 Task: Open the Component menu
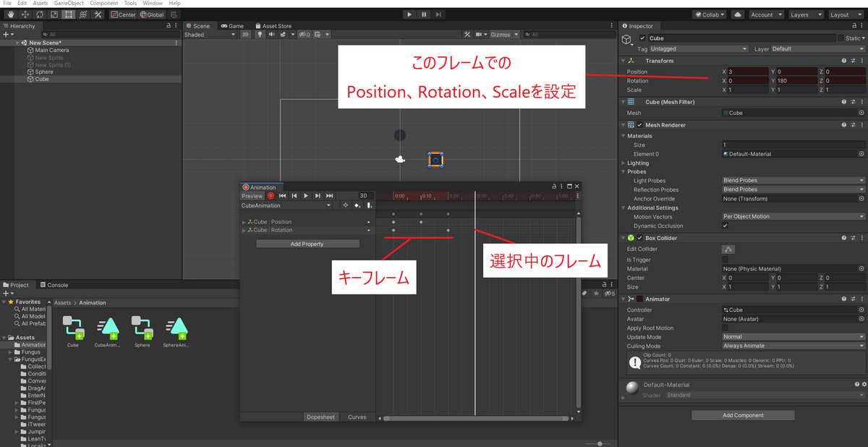coord(103,4)
